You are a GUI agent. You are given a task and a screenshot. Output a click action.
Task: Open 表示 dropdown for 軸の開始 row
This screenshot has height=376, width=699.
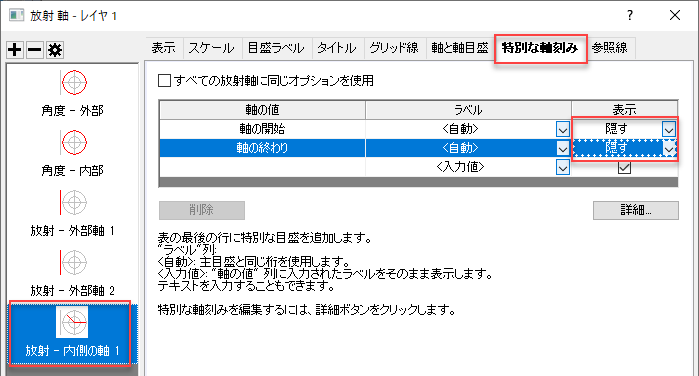[x=669, y=129]
